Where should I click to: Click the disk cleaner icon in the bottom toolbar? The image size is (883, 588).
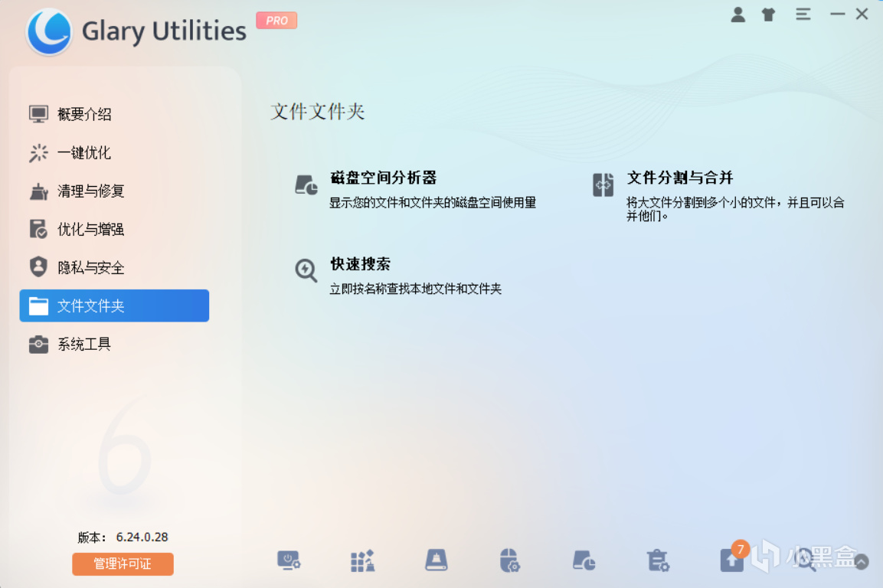[x=437, y=560]
